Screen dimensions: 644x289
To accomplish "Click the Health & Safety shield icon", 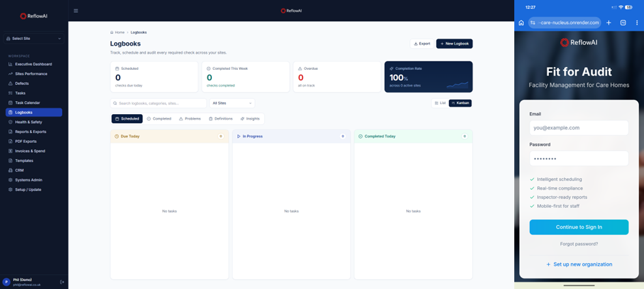I will click(x=10, y=122).
